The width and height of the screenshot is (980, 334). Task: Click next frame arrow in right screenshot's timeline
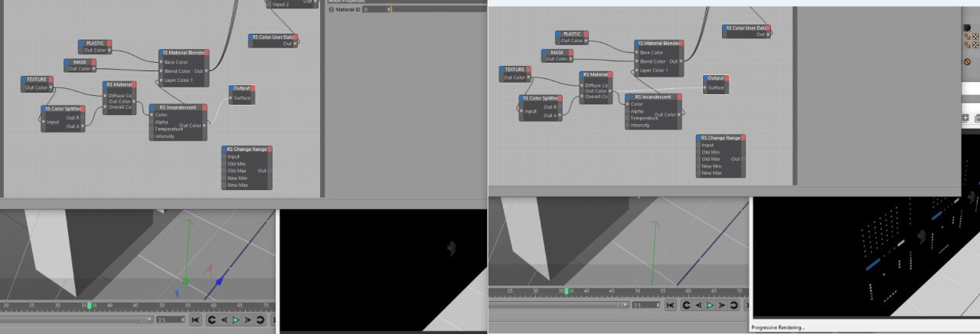click(x=722, y=305)
